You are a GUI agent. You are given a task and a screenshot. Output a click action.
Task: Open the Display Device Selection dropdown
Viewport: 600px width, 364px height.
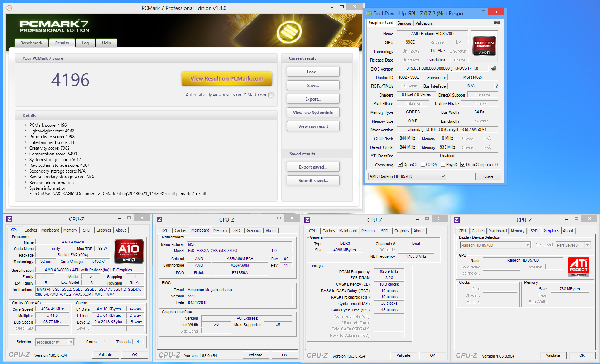[495, 245]
